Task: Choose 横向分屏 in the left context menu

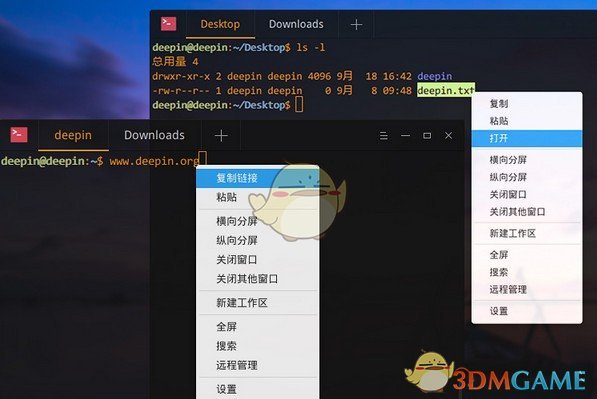Action: (x=258, y=221)
